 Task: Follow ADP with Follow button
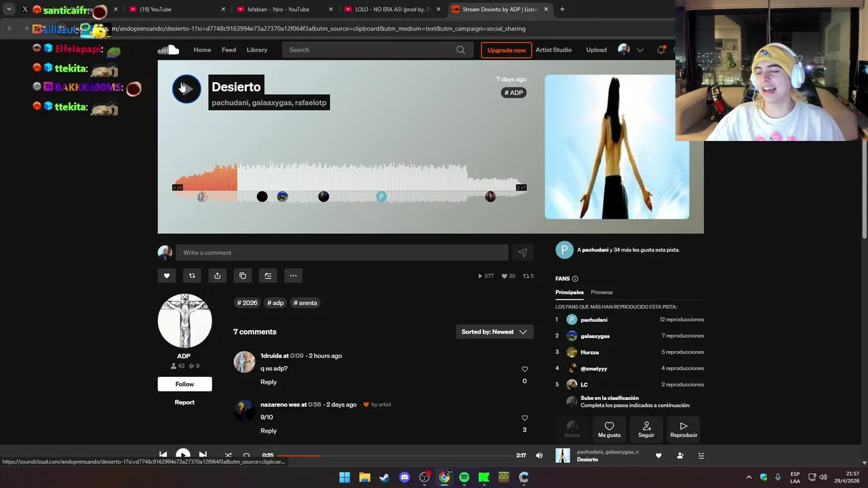click(x=184, y=384)
